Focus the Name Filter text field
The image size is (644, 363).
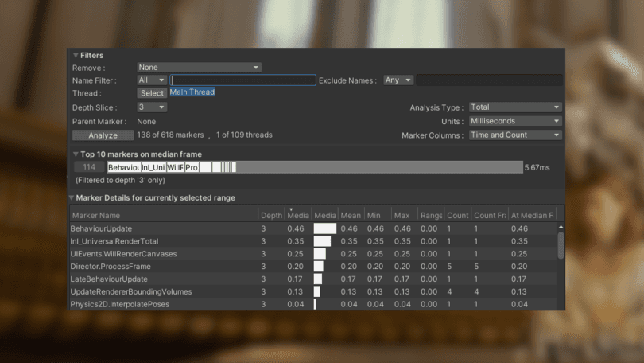(243, 80)
